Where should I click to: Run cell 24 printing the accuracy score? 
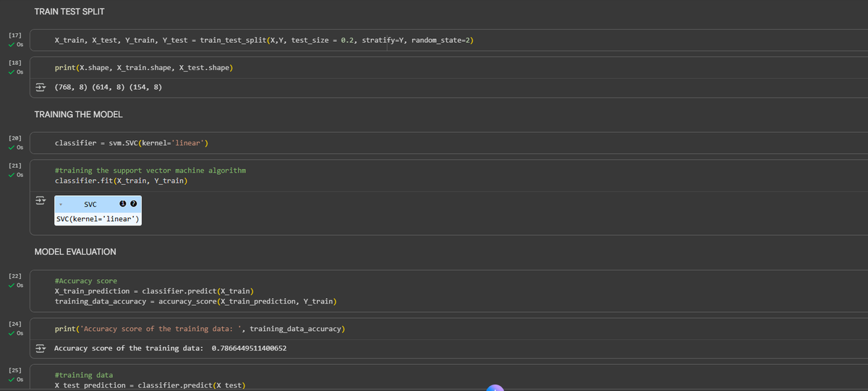15,324
